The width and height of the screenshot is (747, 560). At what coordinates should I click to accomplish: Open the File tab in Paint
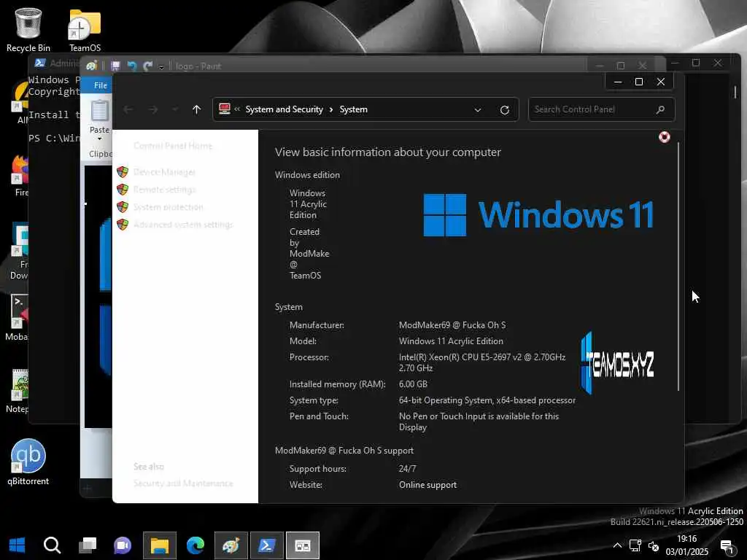[x=101, y=85]
